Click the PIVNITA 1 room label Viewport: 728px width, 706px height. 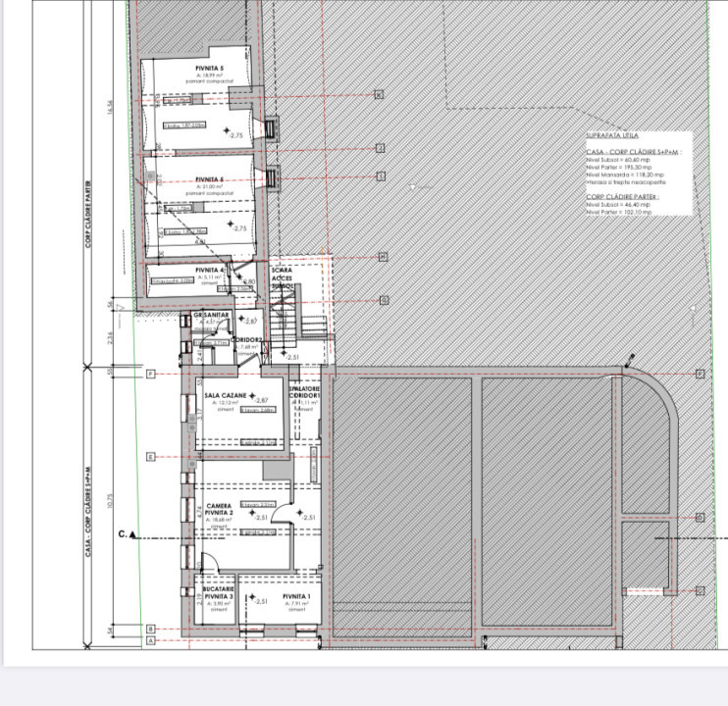tap(296, 596)
